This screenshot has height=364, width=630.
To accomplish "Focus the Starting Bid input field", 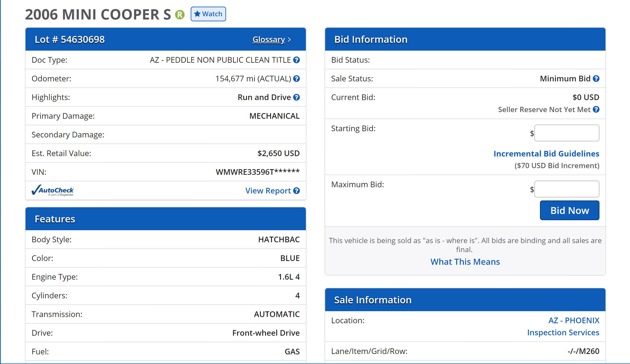I will pyautogui.click(x=567, y=133).
